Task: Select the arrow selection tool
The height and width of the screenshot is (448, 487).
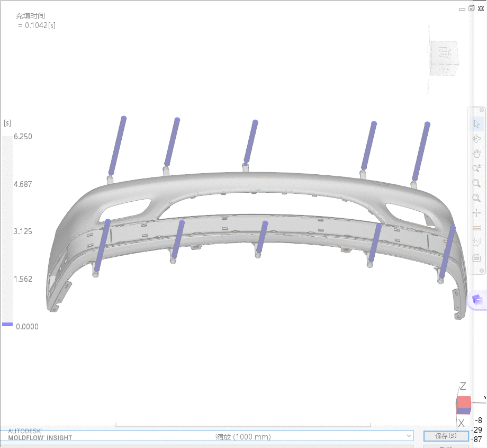Action: tap(476, 123)
